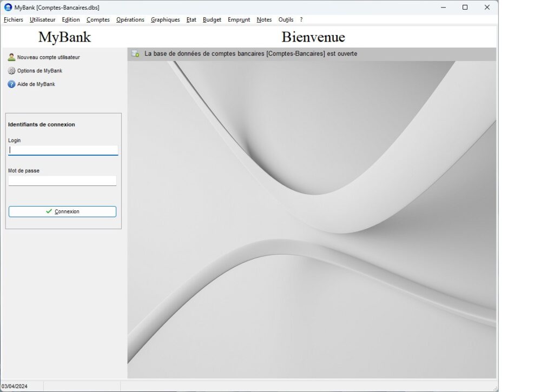Open the Comptes menu
The width and height of the screenshot is (554, 392).
click(x=98, y=20)
